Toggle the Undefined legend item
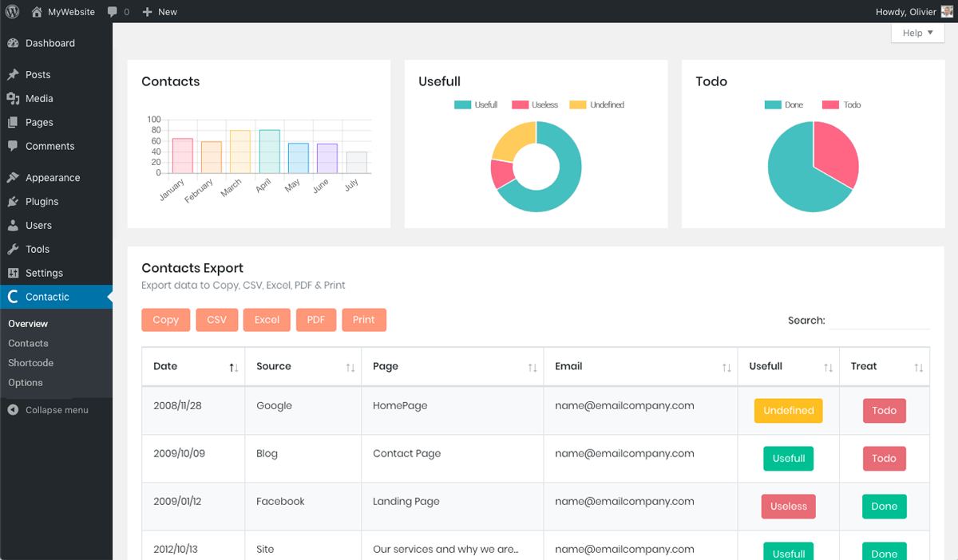This screenshot has height=560, width=958. [x=597, y=105]
